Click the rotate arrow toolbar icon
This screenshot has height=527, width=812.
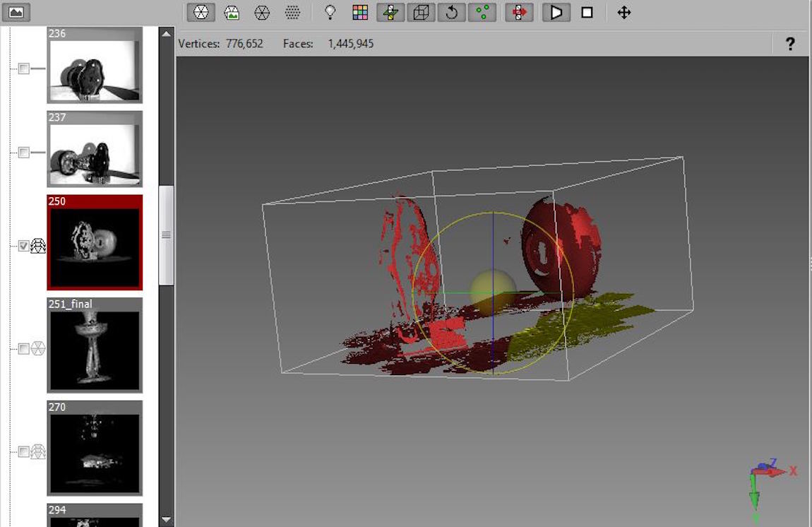(x=452, y=13)
